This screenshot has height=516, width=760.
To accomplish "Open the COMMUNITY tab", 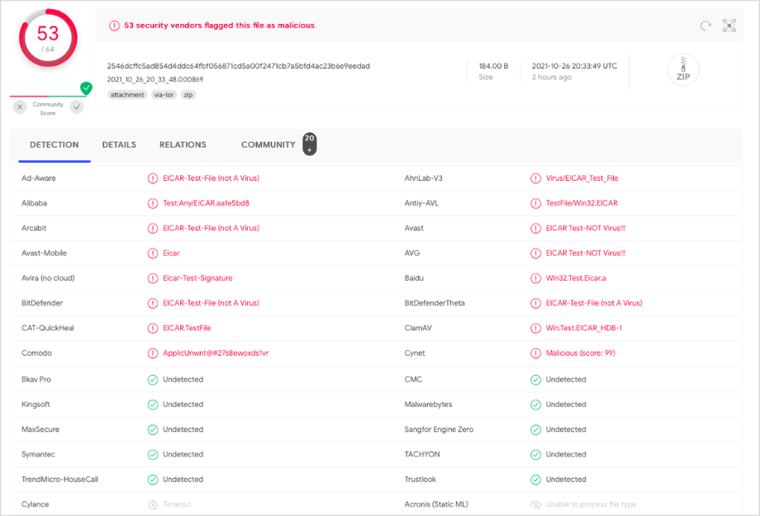I will (268, 145).
